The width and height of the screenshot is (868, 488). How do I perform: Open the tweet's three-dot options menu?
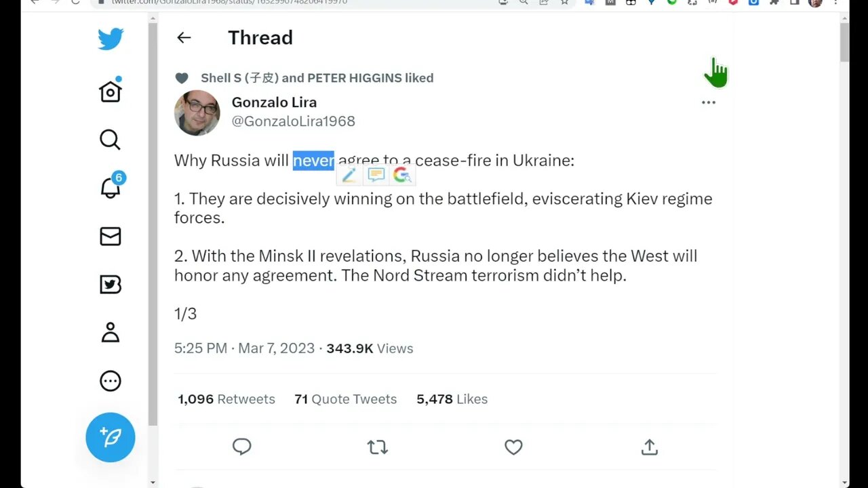tap(709, 102)
